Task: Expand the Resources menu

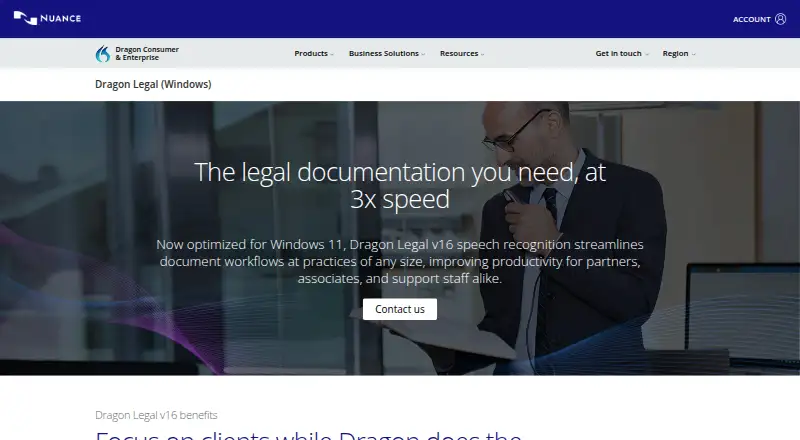Action: coord(462,53)
